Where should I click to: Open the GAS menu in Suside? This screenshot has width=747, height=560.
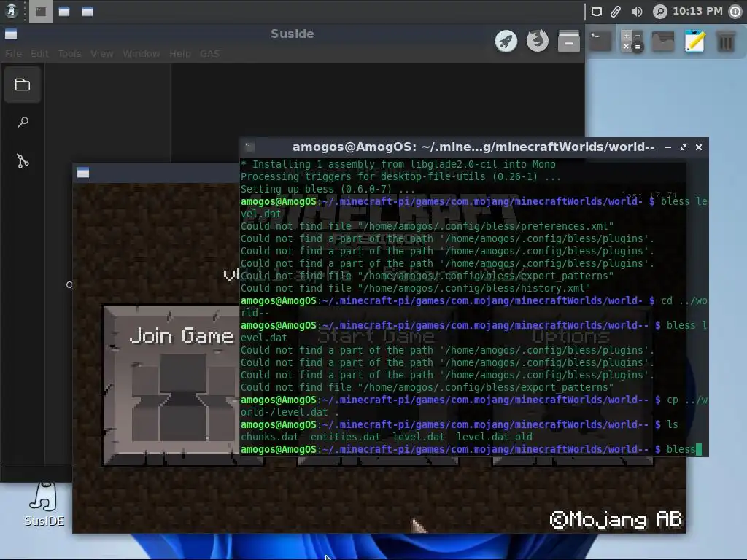(x=209, y=54)
